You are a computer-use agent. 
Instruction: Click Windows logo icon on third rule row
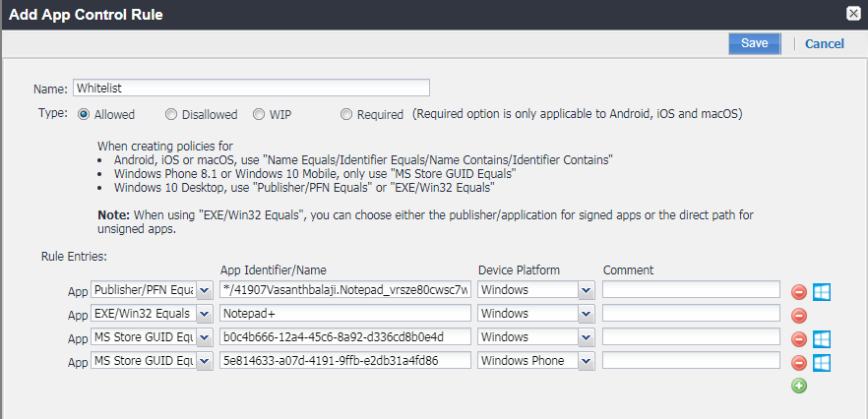point(822,338)
